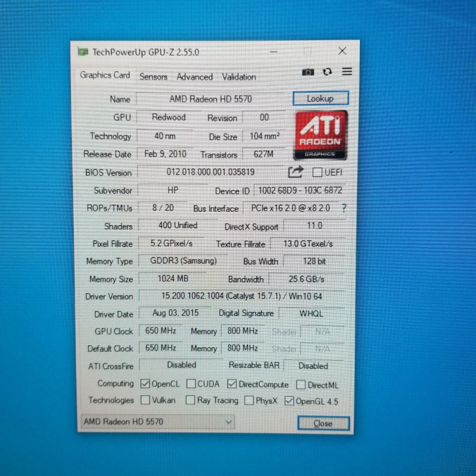Toggle the UEFI checkbox

(317, 172)
